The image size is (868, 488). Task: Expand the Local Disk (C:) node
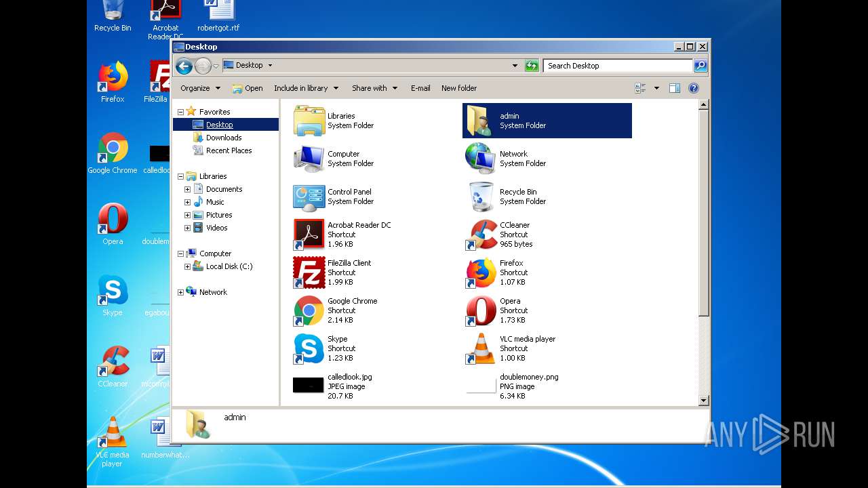[187, 266]
